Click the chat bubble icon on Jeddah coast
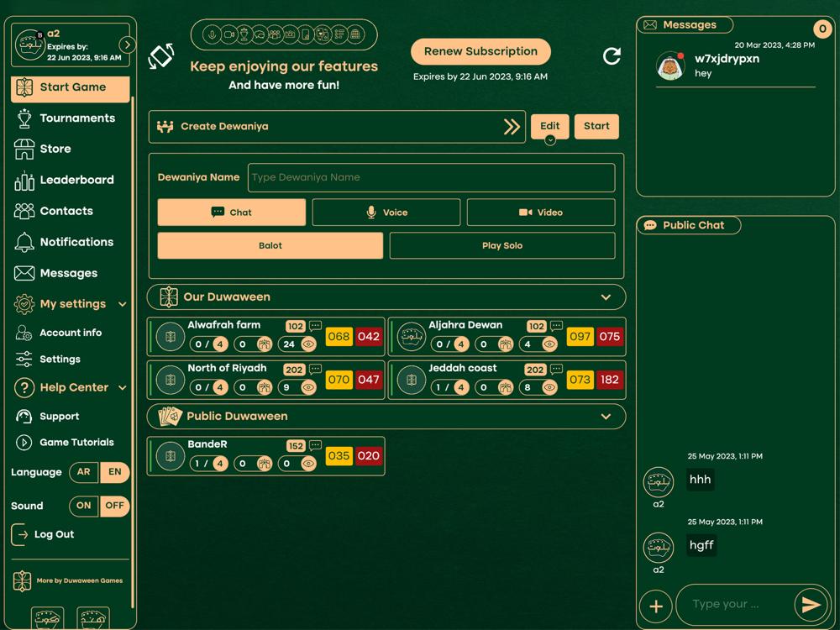 (x=557, y=369)
